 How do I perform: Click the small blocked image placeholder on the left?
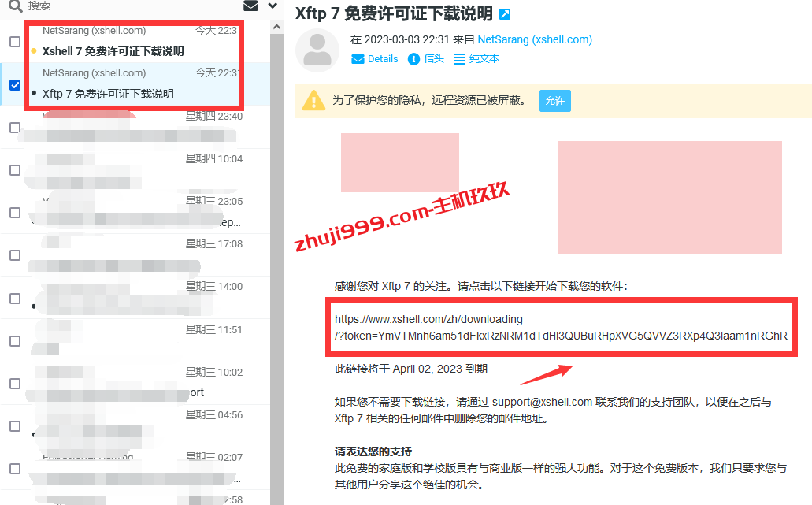(x=400, y=162)
